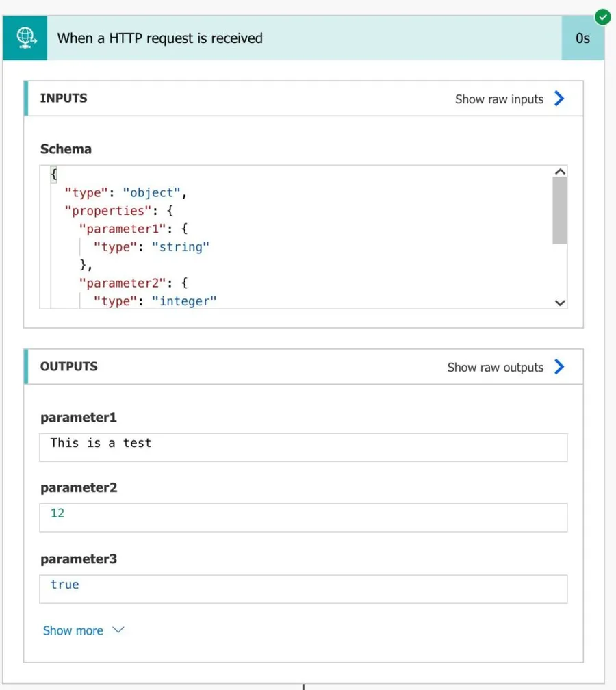Click the HTTP request trigger globe icon
616x690 pixels.
pos(25,38)
